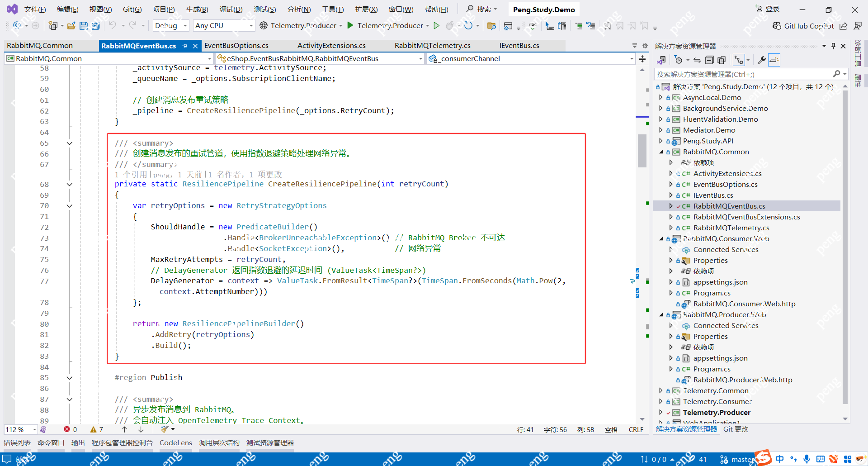Go to the next issue with the down arrow

[x=141, y=429]
